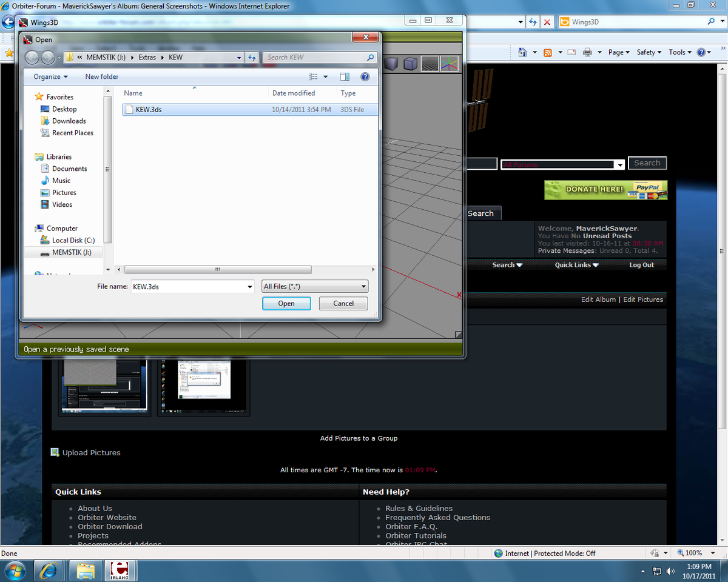Open the Orbiter Tutorials link
This screenshot has height=582, width=728.
pyautogui.click(x=416, y=536)
